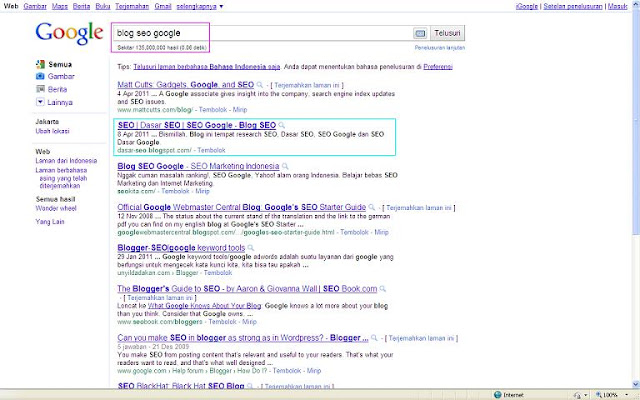Open Setelan penelusuran link
This screenshot has height=400, width=640.
573,6
